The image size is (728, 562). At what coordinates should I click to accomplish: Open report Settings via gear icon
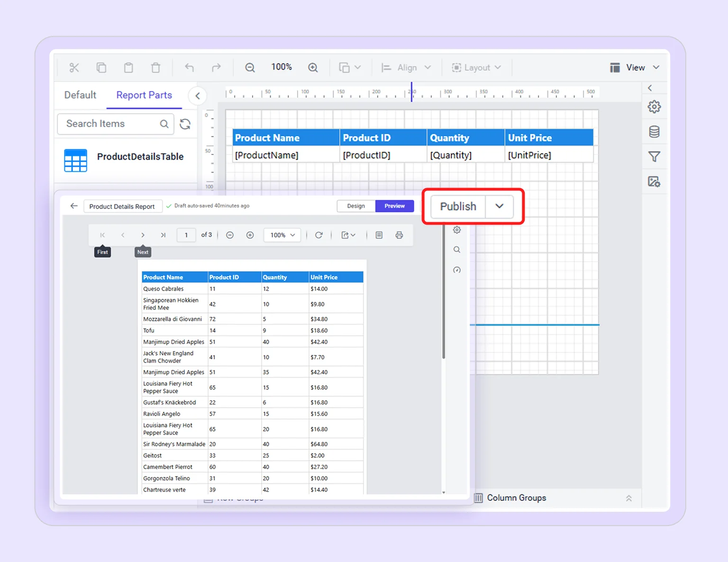coord(655,107)
